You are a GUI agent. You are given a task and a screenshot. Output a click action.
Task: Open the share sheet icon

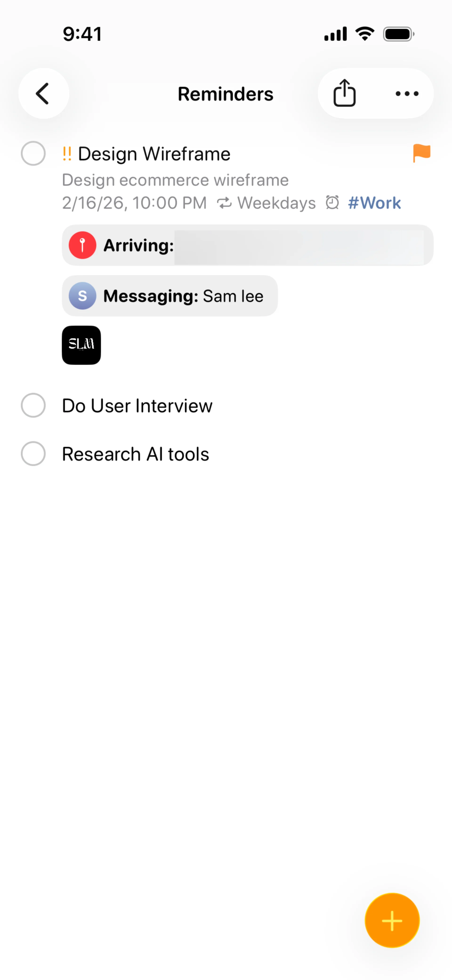tap(344, 93)
